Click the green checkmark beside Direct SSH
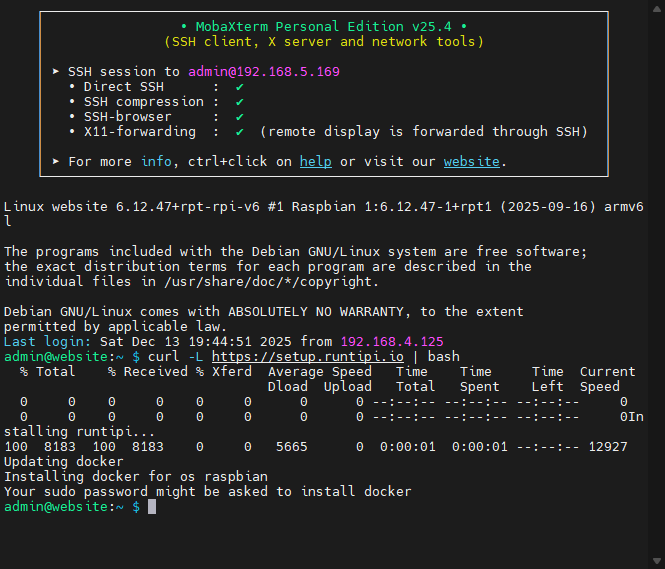Viewport: 665px width, 569px height. click(239, 87)
